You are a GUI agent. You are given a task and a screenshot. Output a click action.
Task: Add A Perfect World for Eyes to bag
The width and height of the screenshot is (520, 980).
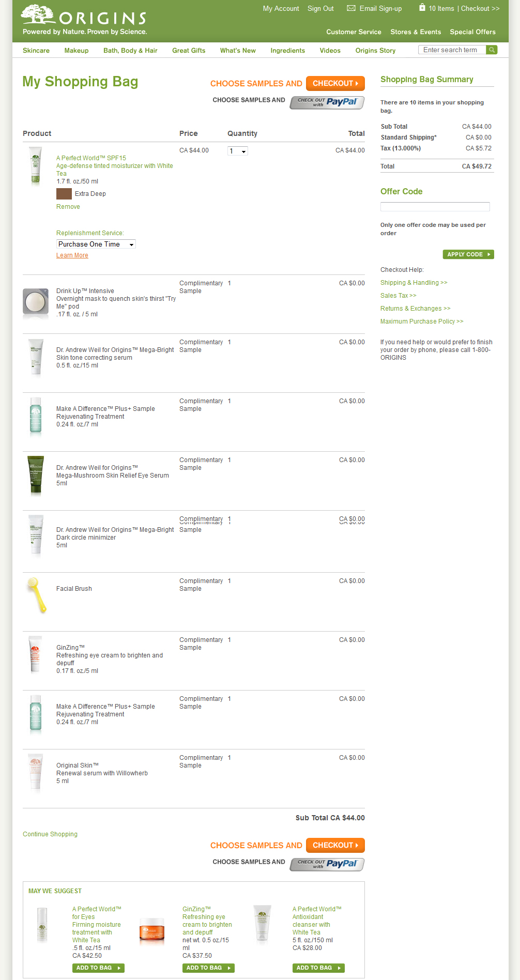click(x=98, y=968)
